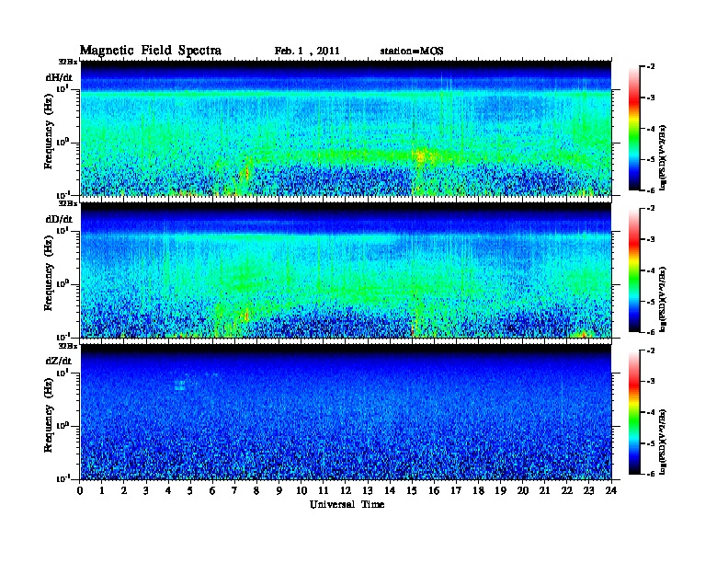Click the 10^0 frequency tick of dH/dt
This screenshot has width=728, height=563.
point(63,142)
